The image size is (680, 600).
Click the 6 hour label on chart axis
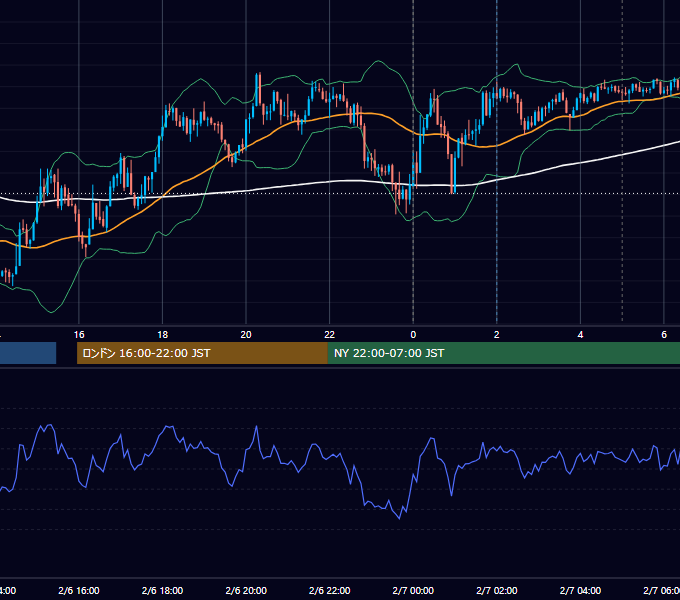click(x=664, y=335)
